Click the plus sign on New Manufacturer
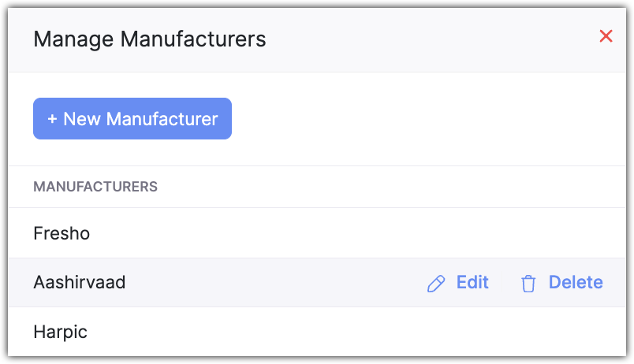This screenshot has height=364, width=634. (53, 119)
